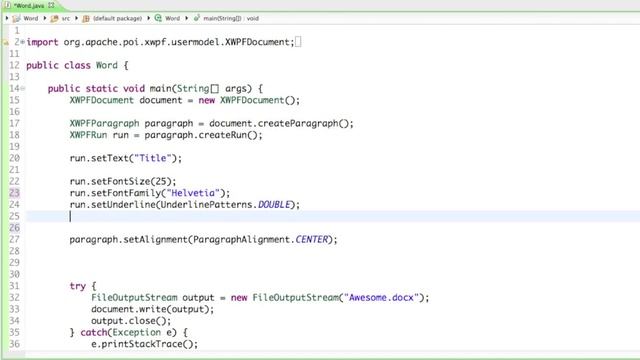The height and width of the screenshot is (360, 640).
Task: Expand the breadcrumb arrow before (default package)
Action: click(76, 18)
